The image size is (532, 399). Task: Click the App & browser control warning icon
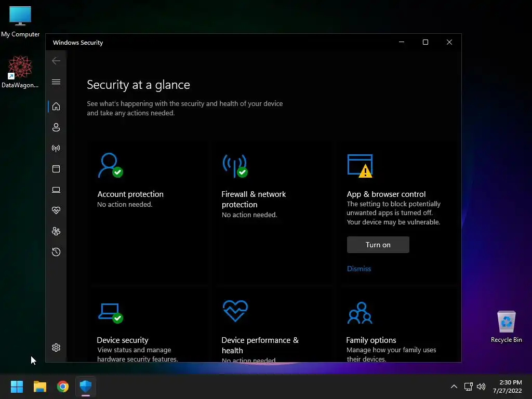pyautogui.click(x=360, y=166)
